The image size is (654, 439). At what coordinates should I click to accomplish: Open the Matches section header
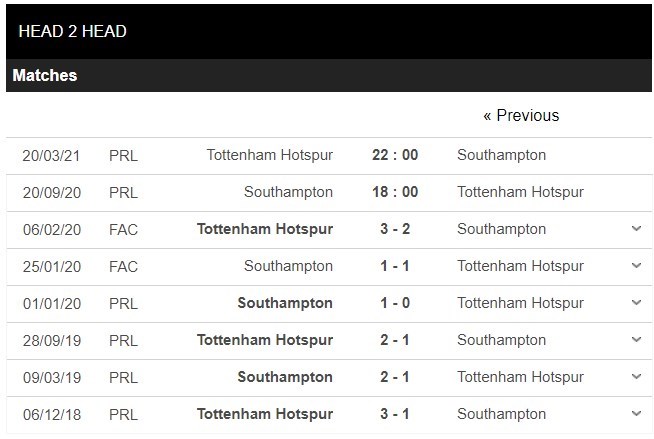45,76
